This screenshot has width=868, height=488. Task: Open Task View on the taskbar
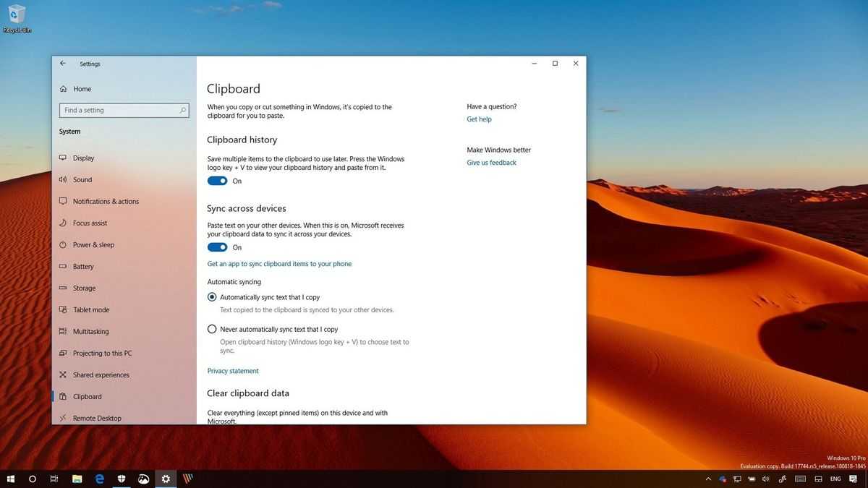click(x=54, y=479)
